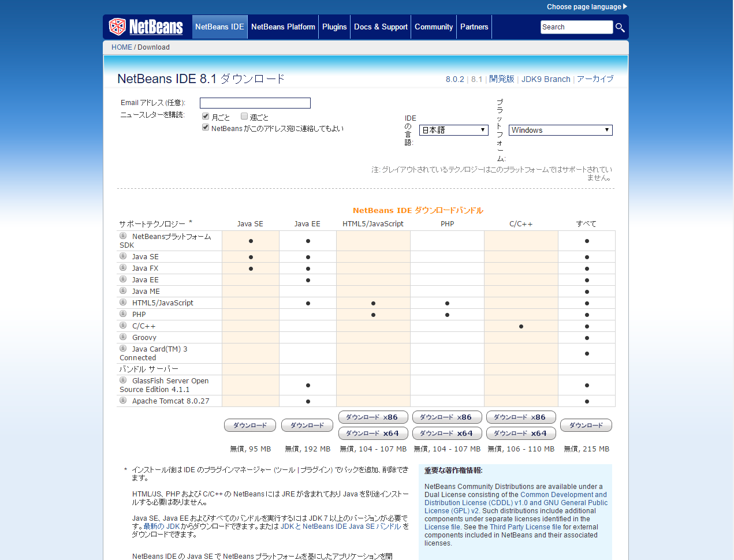Open the アーカイブ archive link

click(x=595, y=79)
